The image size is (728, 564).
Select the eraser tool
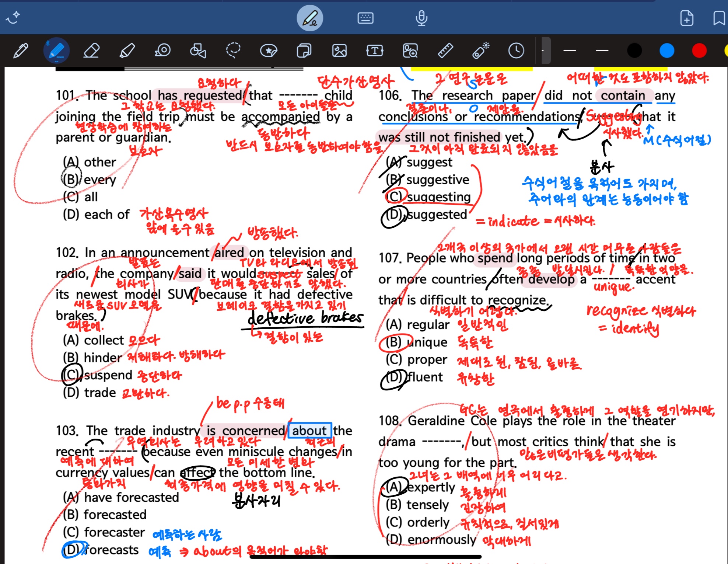click(91, 51)
